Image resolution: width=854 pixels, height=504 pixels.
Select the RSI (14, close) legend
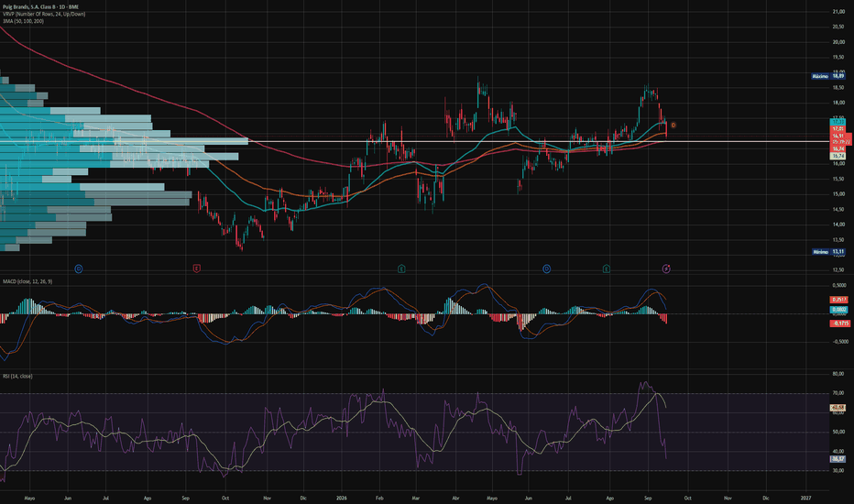[17, 376]
